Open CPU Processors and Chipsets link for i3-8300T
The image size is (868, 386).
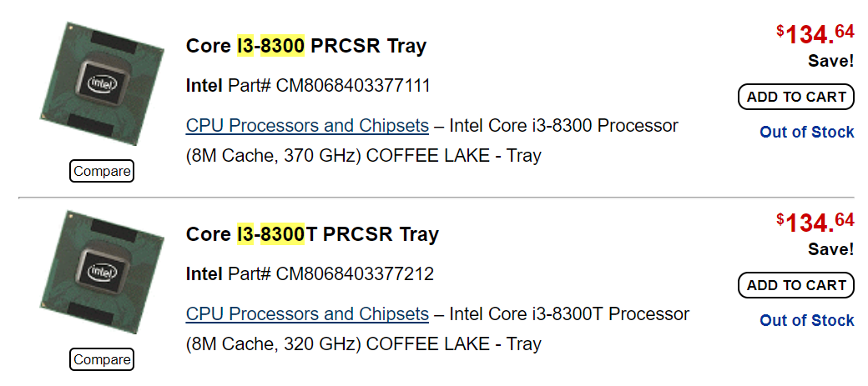pyautogui.click(x=307, y=314)
